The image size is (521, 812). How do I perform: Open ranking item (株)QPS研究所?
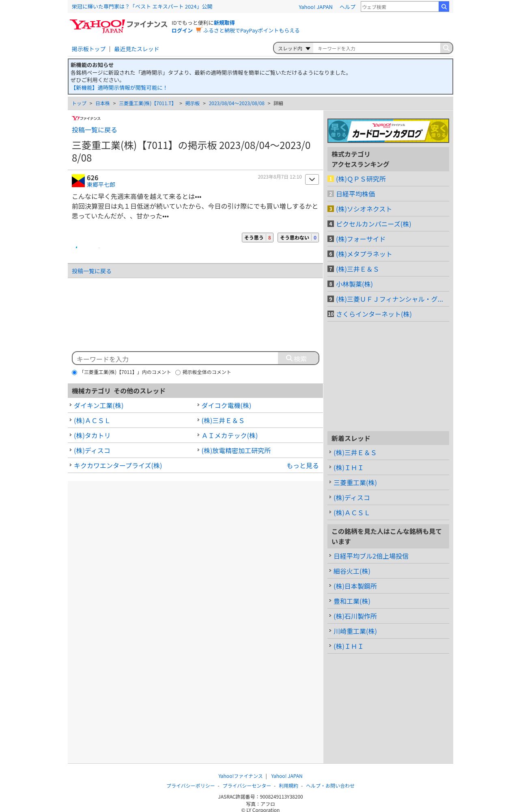pyautogui.click(x=361, y=179)
